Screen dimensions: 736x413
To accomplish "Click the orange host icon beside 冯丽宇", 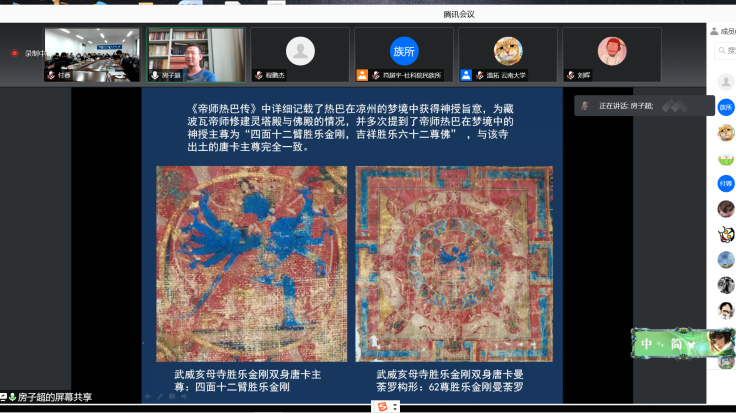I will pyautogui.click(x=362, y=75).
